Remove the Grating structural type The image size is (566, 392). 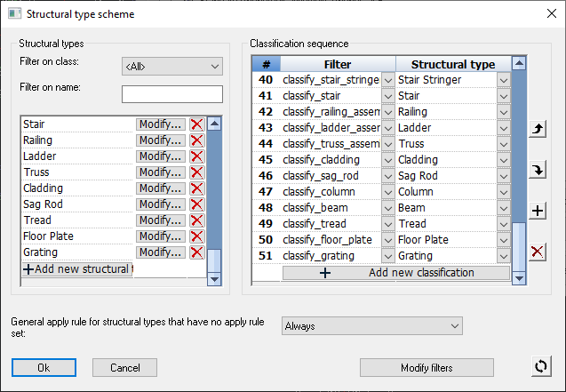196,252
